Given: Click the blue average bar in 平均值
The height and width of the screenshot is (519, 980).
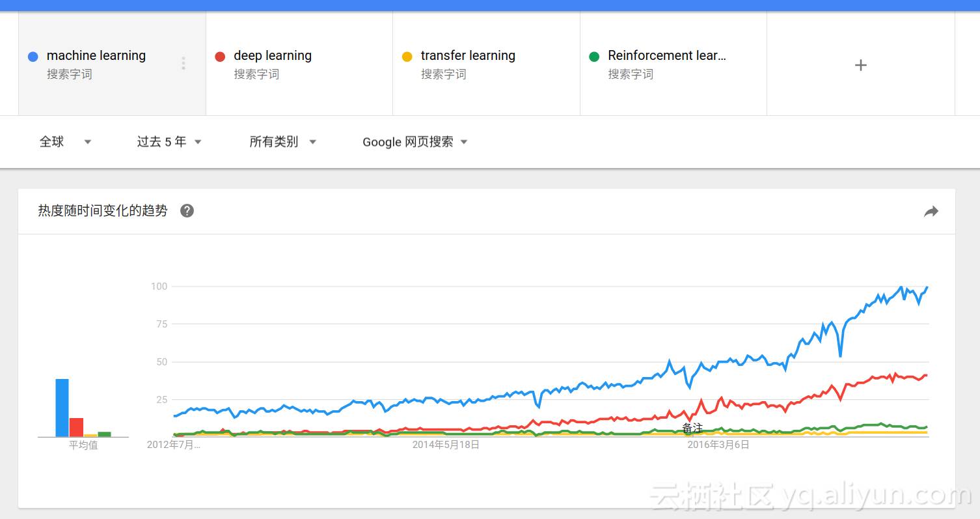Looking at the screenshot, I should [x=62, y=408].
